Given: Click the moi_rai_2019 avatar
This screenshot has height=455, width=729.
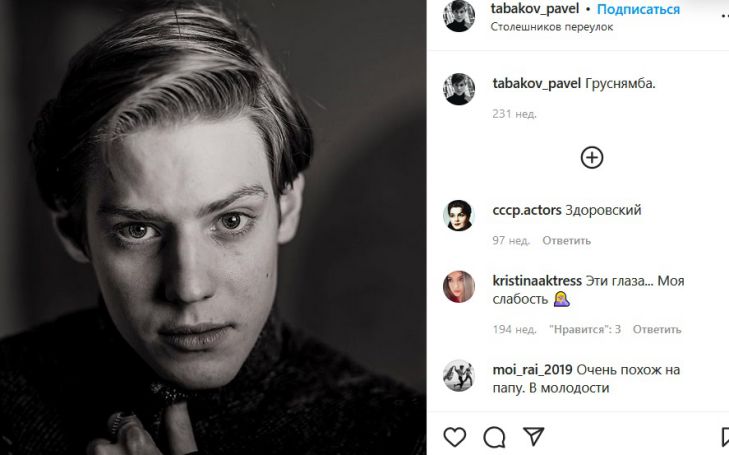Looking at the screenshot, I should (459, 374).
